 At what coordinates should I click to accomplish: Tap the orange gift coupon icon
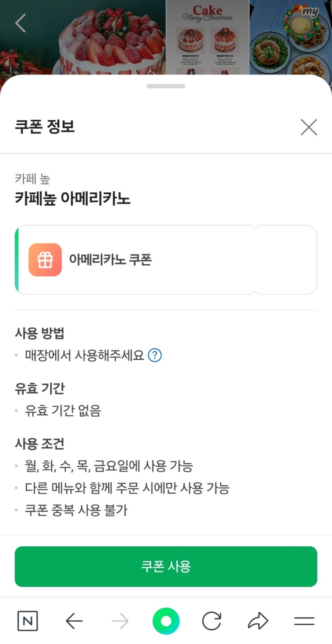[x=45, y=260]
